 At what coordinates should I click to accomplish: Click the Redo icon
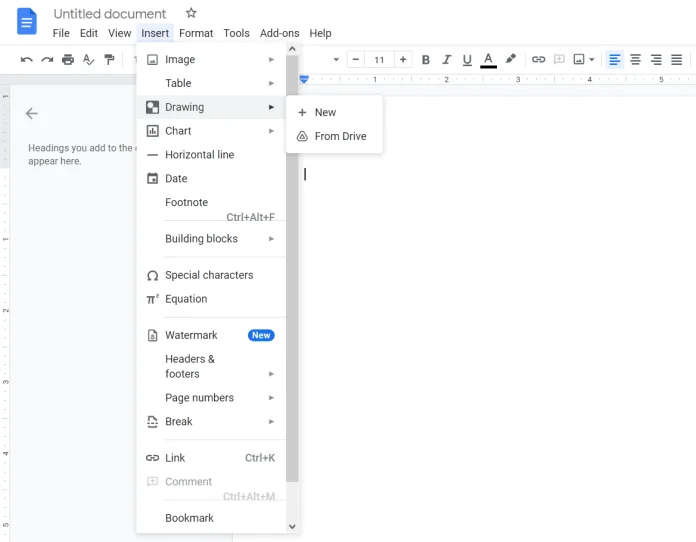[47, 59]
